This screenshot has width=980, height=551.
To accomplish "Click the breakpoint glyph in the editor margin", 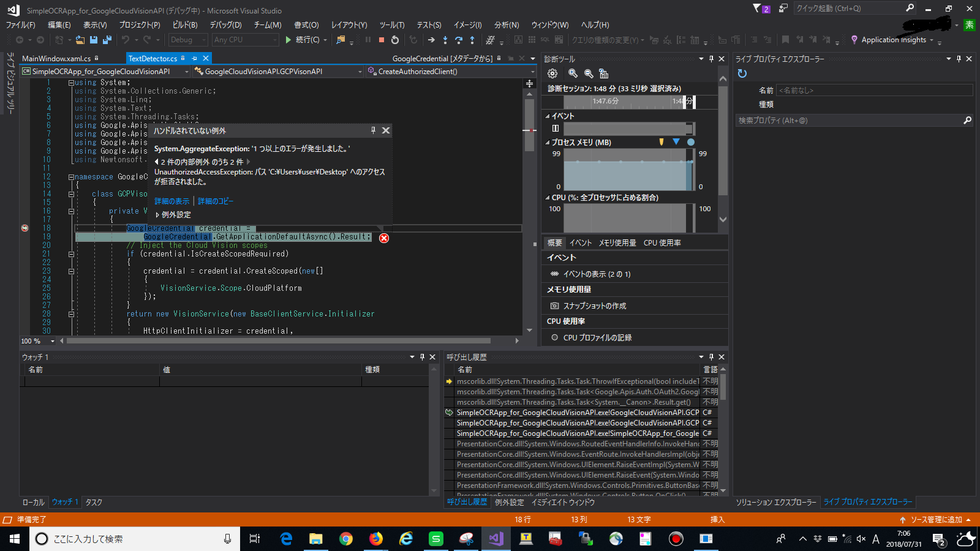I will tap(24, 228).
